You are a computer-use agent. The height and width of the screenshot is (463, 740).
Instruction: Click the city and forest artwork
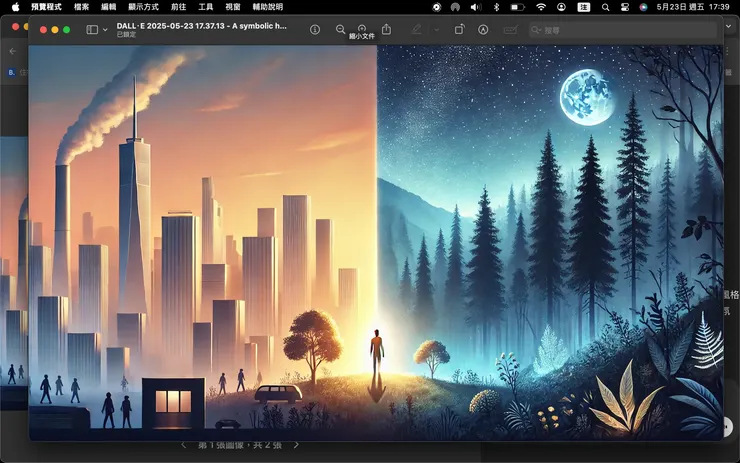pos(376,243)
